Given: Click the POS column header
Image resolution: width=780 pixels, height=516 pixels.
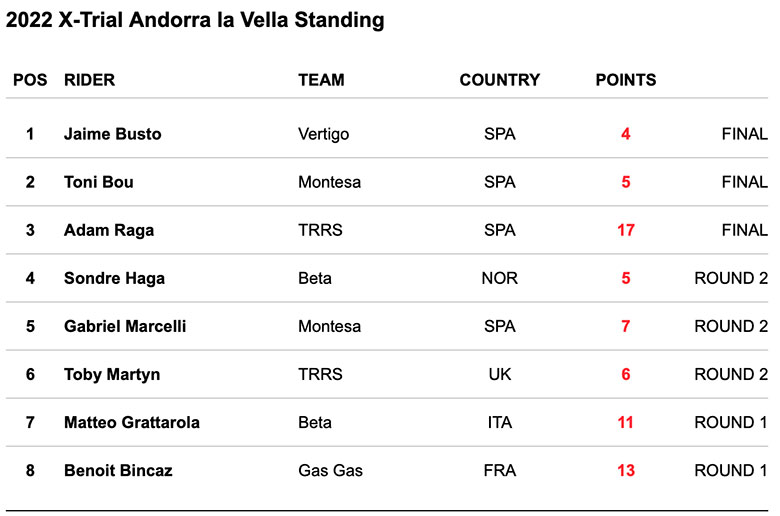Looking at the screenshot, I should [x=30, y=80].
